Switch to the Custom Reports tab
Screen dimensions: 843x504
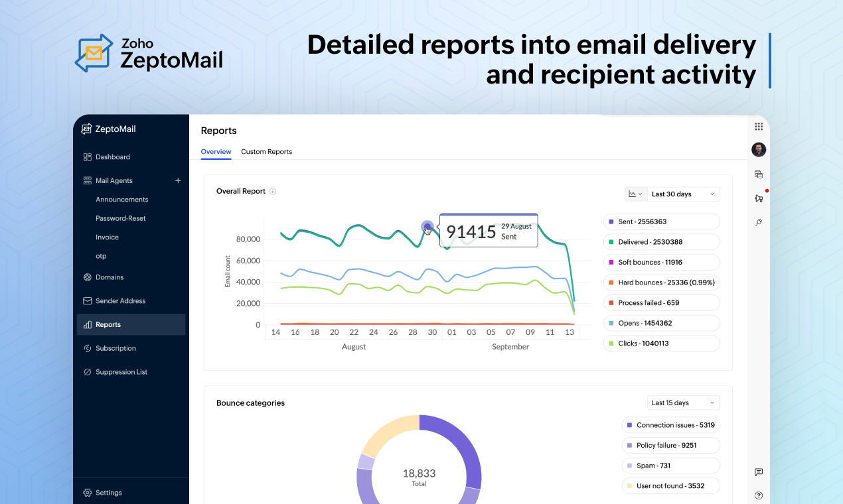(266, 152)
